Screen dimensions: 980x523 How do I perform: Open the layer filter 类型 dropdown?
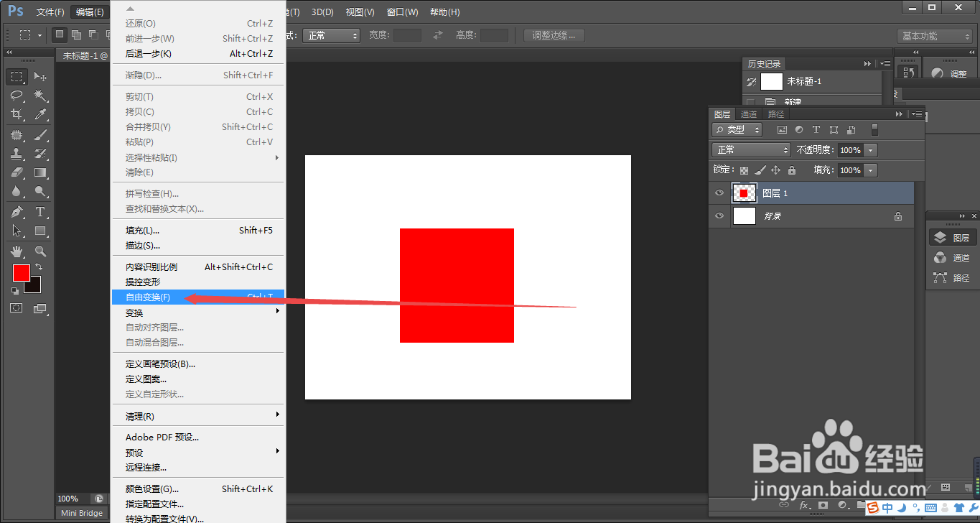(x=737, y=130)
